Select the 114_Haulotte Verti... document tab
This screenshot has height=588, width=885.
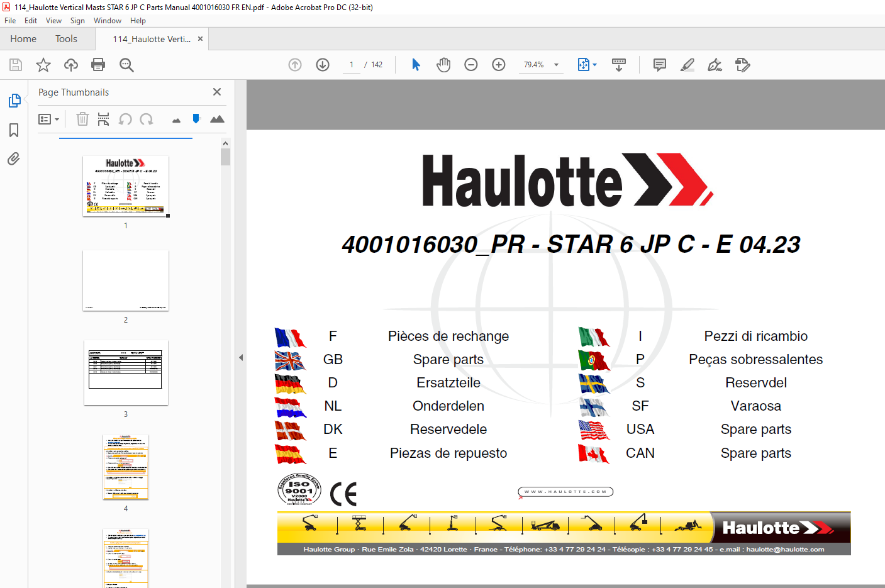(152, 39)
